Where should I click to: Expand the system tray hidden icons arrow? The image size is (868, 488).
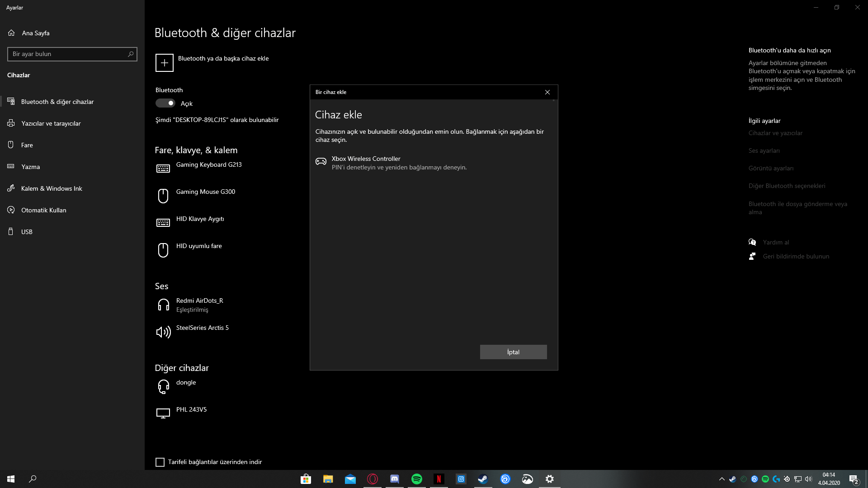[722, 479]
